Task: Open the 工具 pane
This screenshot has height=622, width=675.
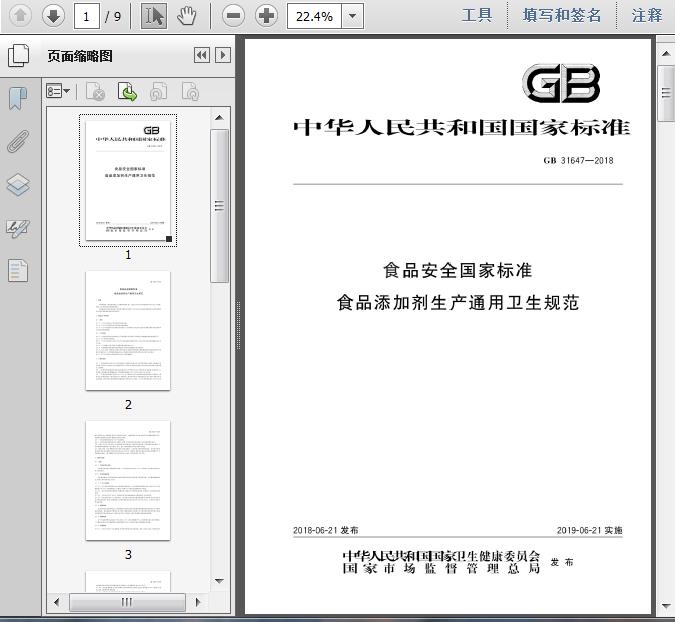Action: (x=477, y=15)
